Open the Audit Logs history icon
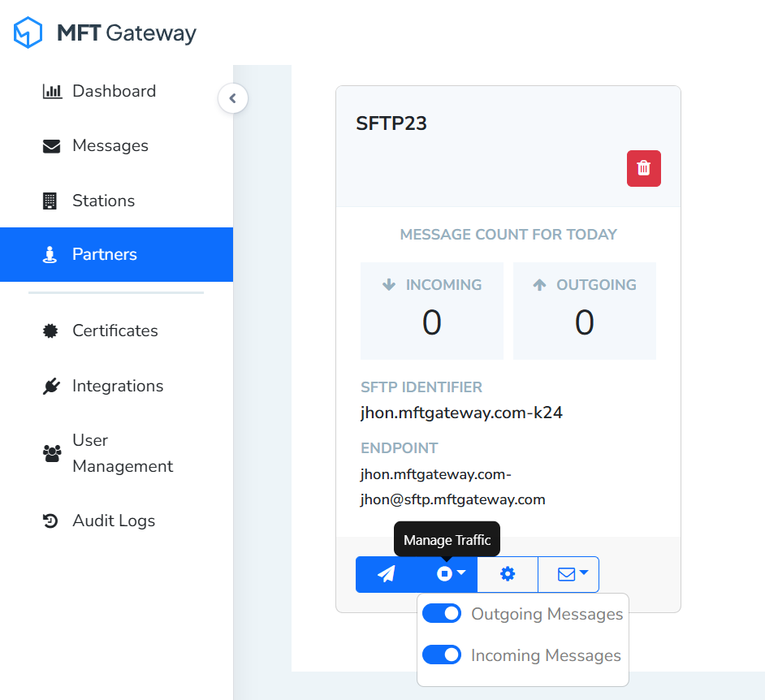This screenshot has width=765, height=700. [x=50, y=520]
